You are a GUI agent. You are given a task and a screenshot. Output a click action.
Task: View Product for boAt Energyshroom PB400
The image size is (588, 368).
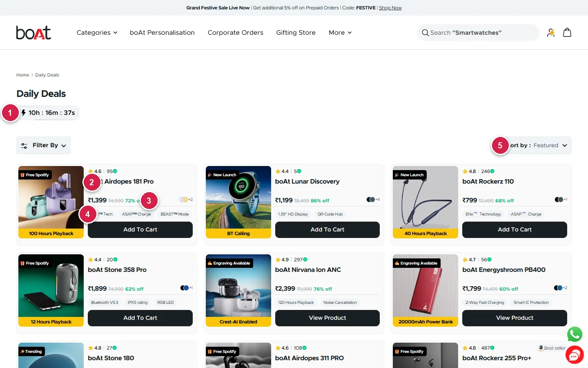coord(514,318)
